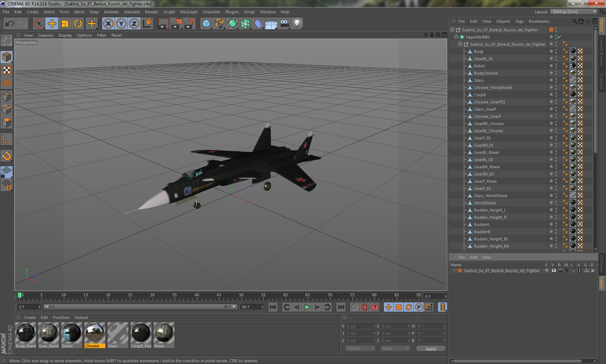
Task: Add a floor environment object
Action: click(271, 24)
